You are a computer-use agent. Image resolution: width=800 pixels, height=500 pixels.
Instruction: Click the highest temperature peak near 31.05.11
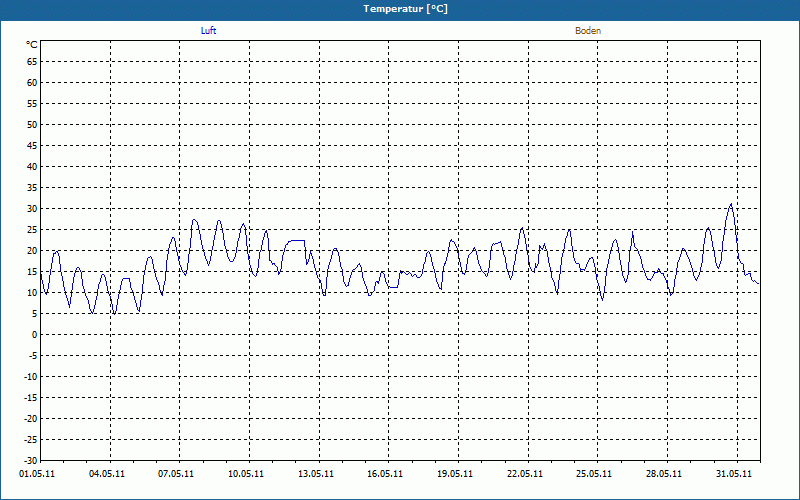pos(731,204)
